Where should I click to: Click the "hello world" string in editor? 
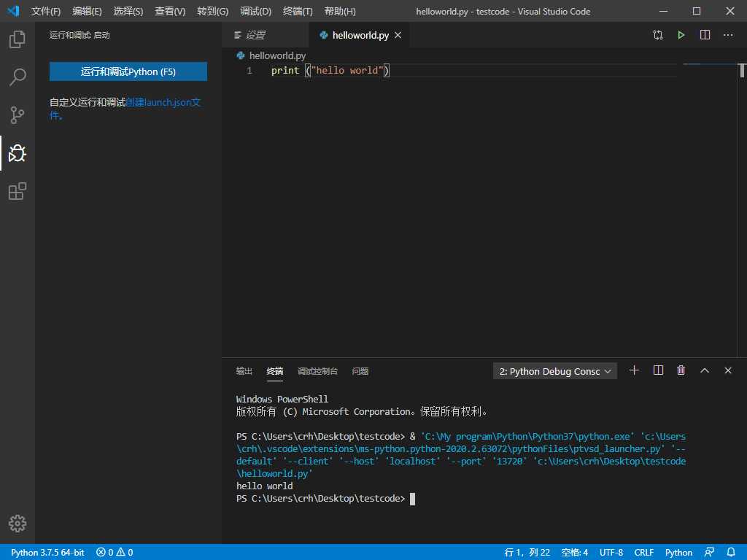click(x=347, y=71)
